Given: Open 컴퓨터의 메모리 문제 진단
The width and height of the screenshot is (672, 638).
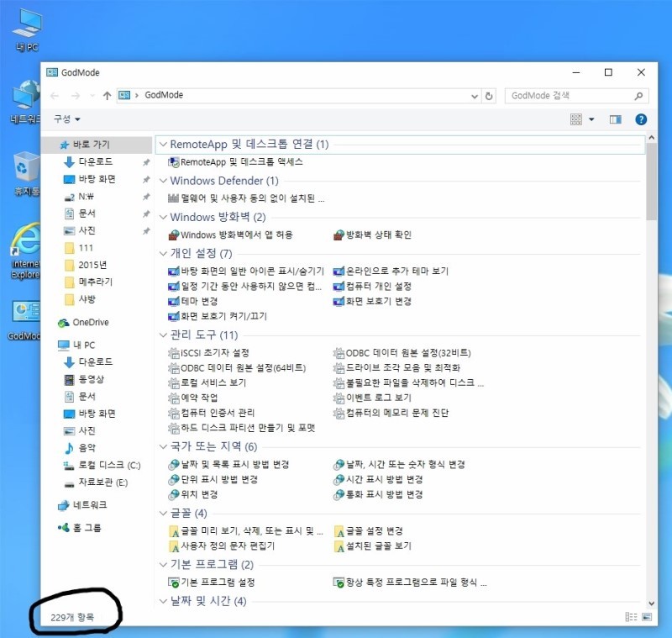Looking at the screenshot, I should tap(391, 413).
